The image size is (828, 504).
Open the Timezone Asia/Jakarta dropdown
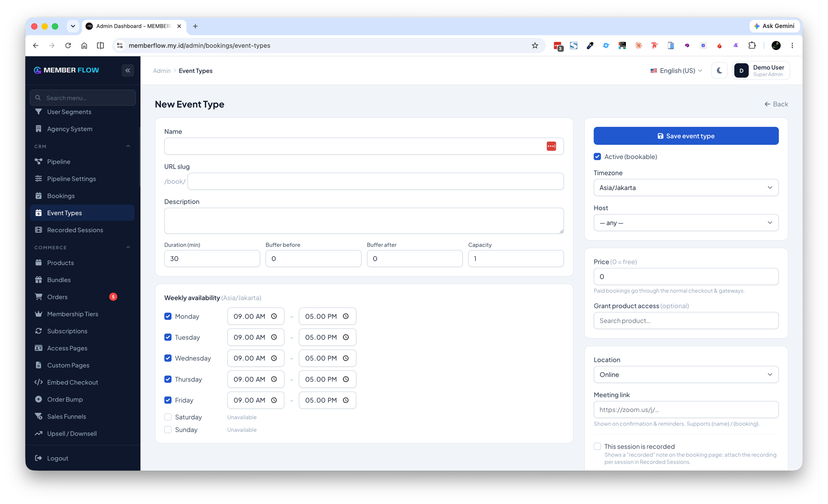(686, 187)
